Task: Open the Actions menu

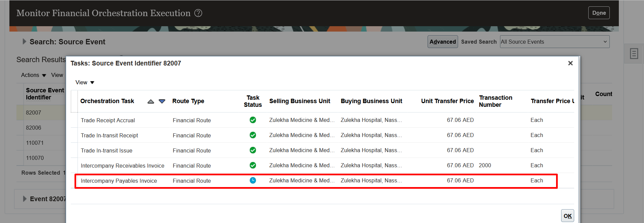Action: click(x=34, y=75)
